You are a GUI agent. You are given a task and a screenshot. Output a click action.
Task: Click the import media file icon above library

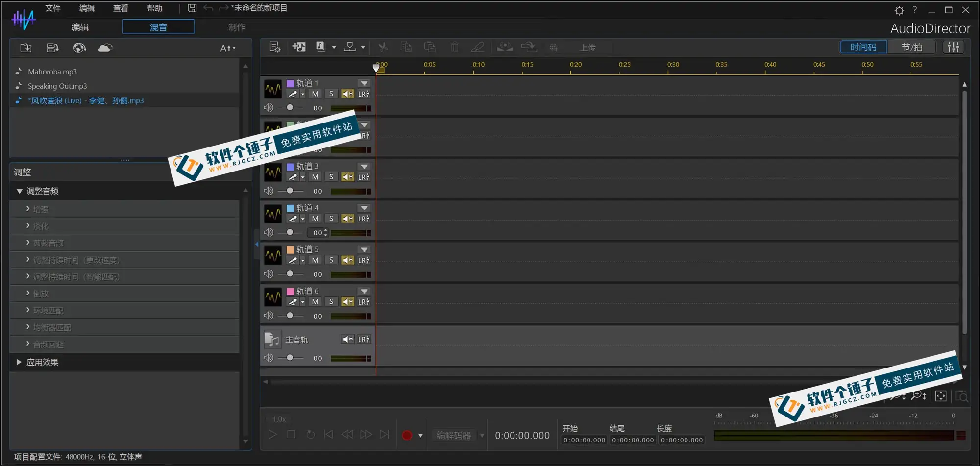point(25,48)
